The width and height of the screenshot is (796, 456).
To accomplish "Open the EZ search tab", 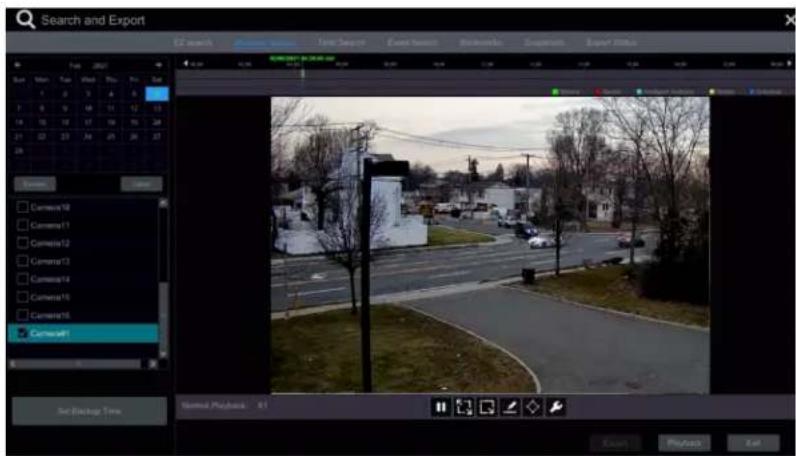I will coord(193,43).
